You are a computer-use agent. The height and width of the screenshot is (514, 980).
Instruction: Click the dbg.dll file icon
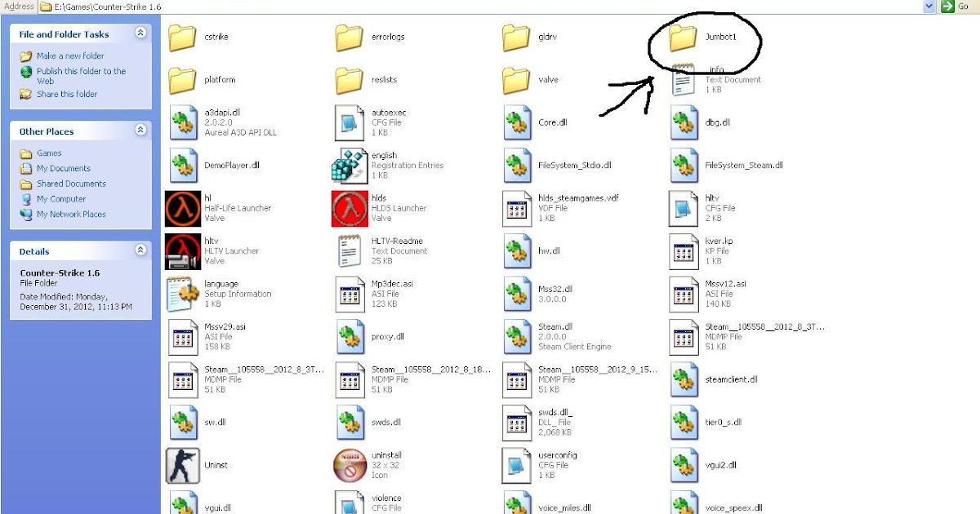click(x=683, y=122)
